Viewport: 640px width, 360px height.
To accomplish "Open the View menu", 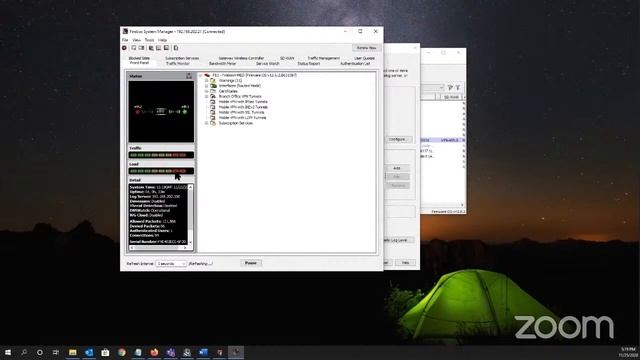I will click(136, 40).
